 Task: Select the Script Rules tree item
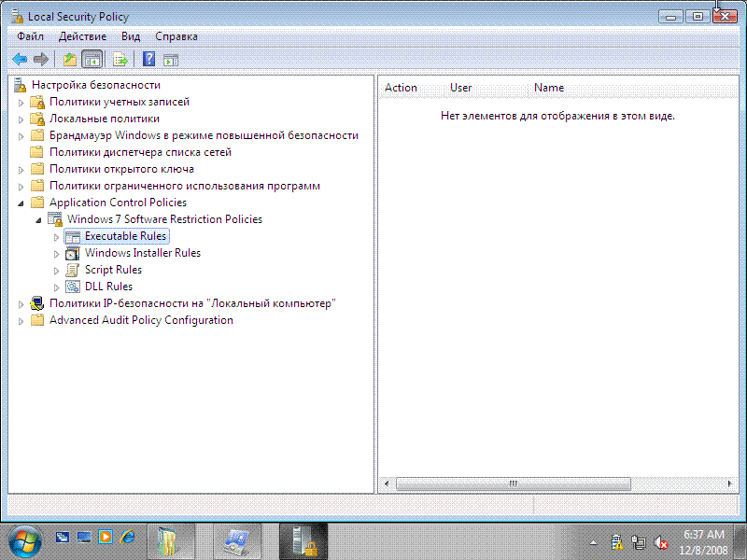point(113,270)
